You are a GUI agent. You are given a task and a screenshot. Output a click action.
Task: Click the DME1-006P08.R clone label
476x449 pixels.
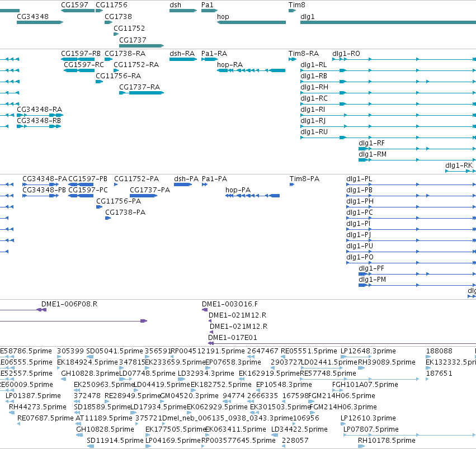(x=69, y=304)
